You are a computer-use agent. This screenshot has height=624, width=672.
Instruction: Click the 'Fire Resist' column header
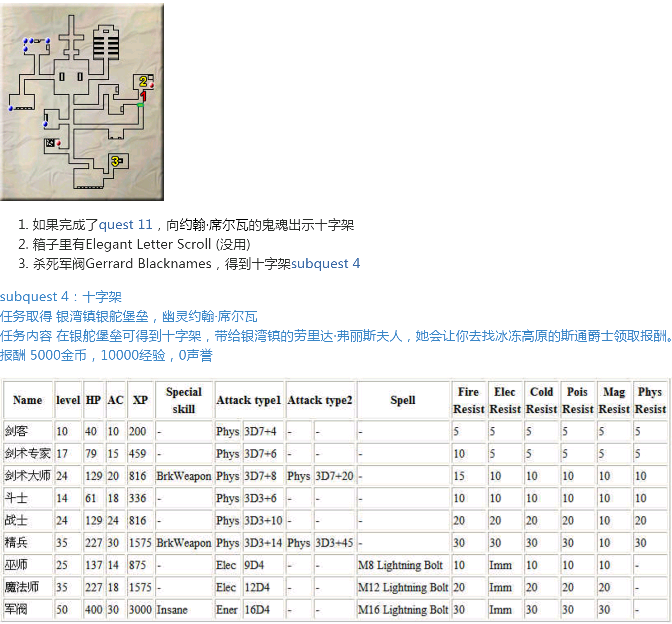click(469, 400)
